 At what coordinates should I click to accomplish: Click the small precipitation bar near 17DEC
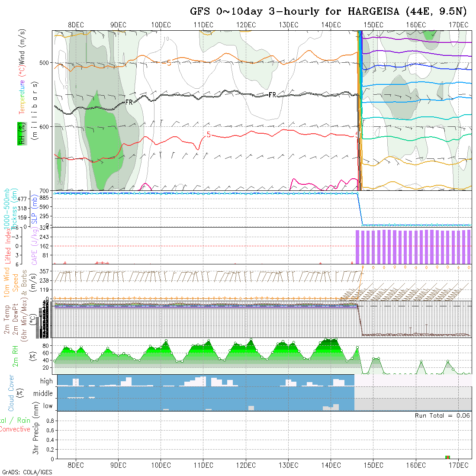click(x=447, y=457)
